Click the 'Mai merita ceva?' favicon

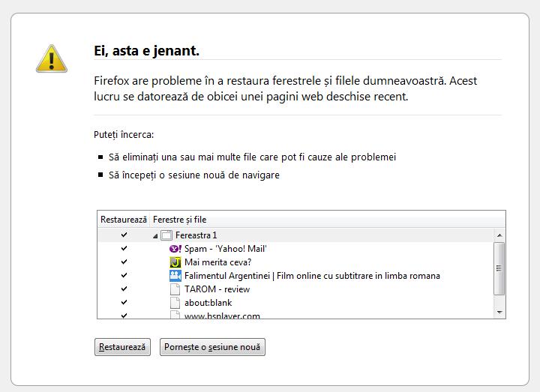click(175, 262)
